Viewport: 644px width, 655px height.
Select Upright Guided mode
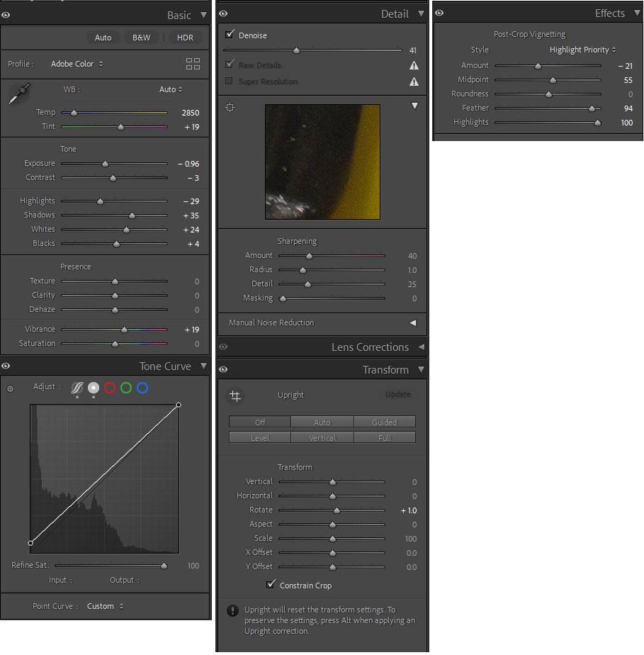click(385, 422)
